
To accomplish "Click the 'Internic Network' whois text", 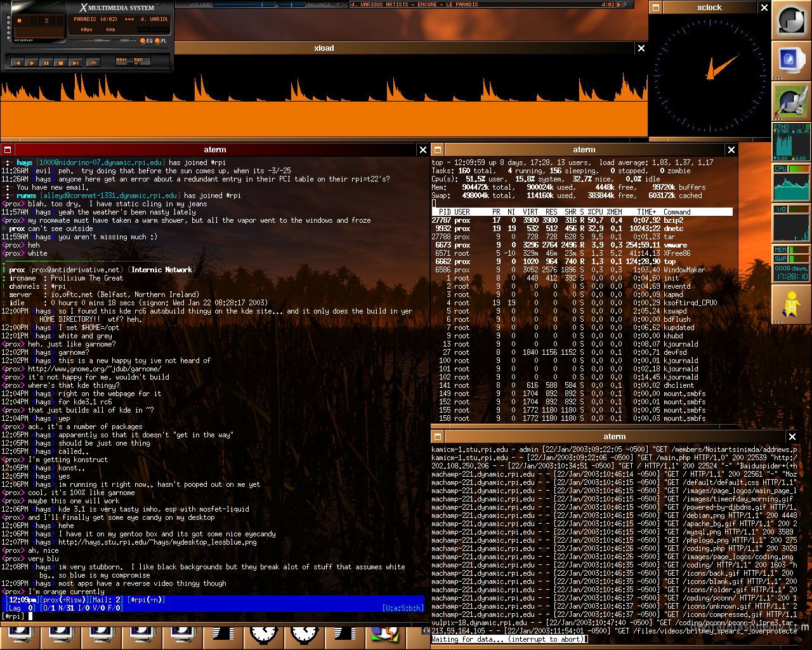I will point(161,270).
